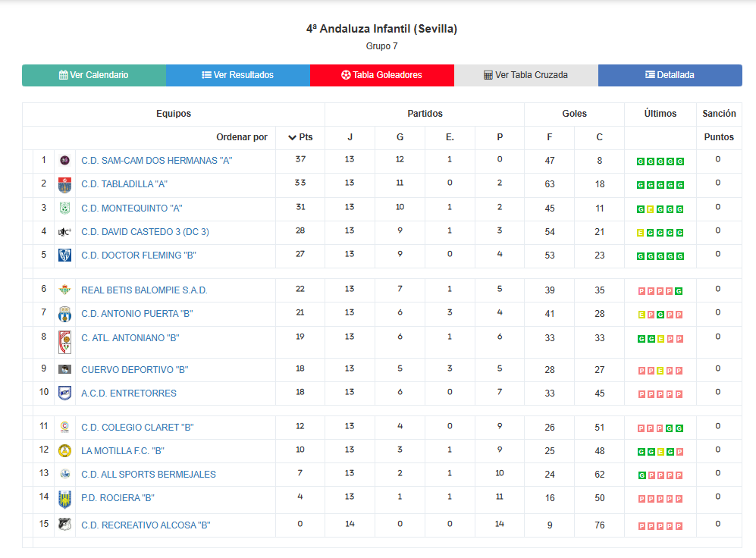Open C.D. DOCTOR FLEMING "B" team link
The image size is (756, 558).
click(x=139, y=255)
